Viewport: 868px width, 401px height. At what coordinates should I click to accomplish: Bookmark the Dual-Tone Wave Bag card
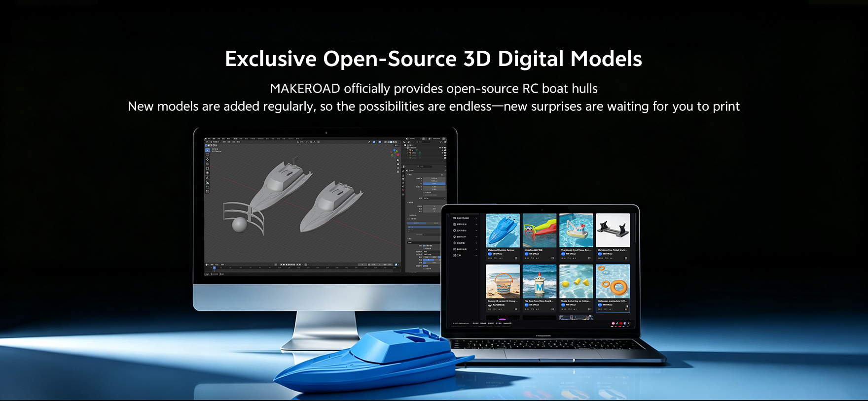pyautogui.click(x=553, y=309)
